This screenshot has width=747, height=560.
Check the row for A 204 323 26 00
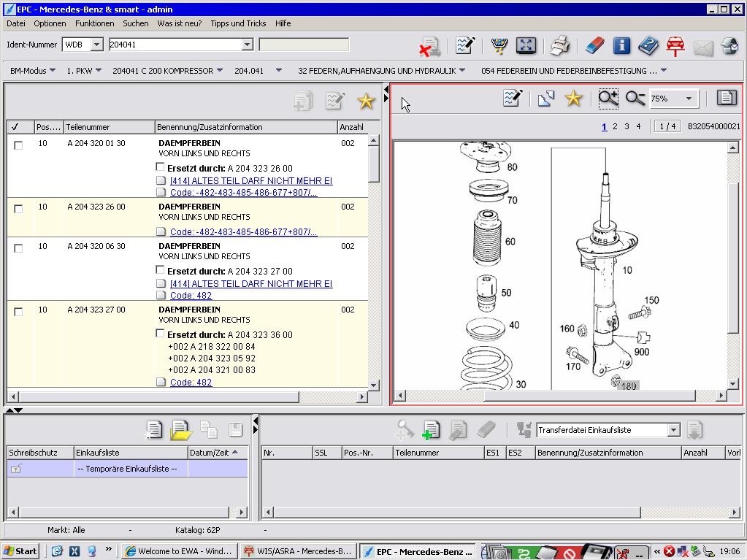18,209
